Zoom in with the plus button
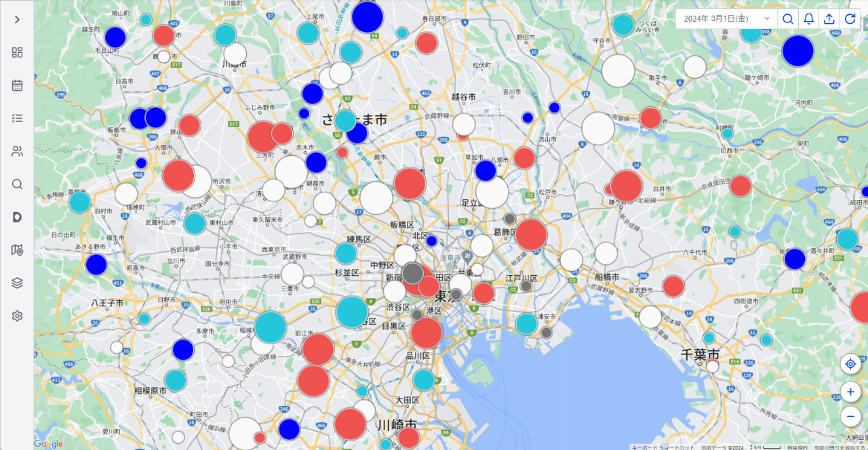Image resolution: width=868 pixels, height=450 pixels. [850, 392]
